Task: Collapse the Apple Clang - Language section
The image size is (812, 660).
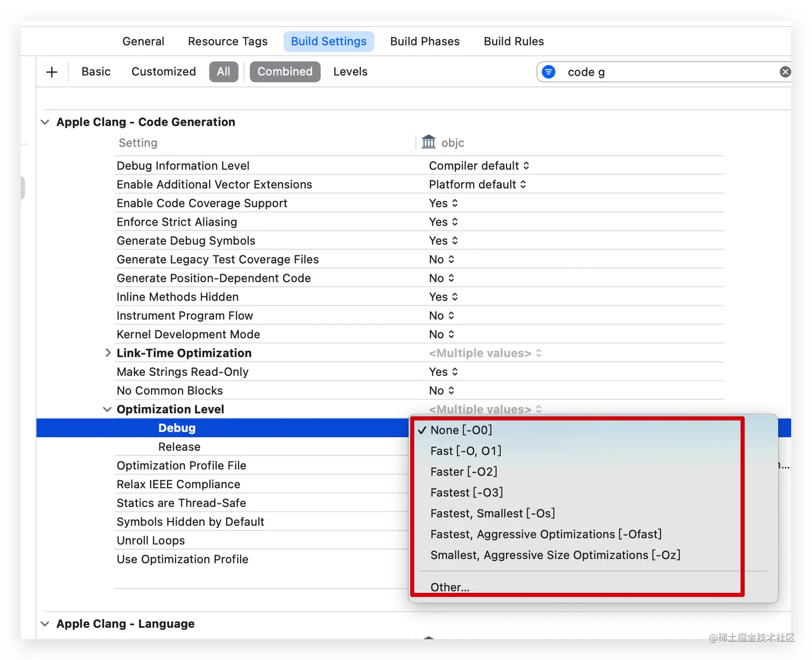Action: click(45, 624)
